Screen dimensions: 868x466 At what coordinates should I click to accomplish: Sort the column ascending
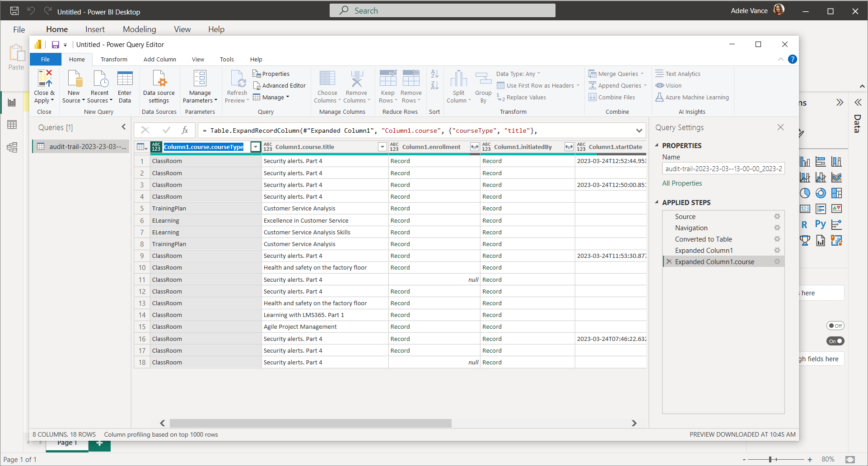434,74
